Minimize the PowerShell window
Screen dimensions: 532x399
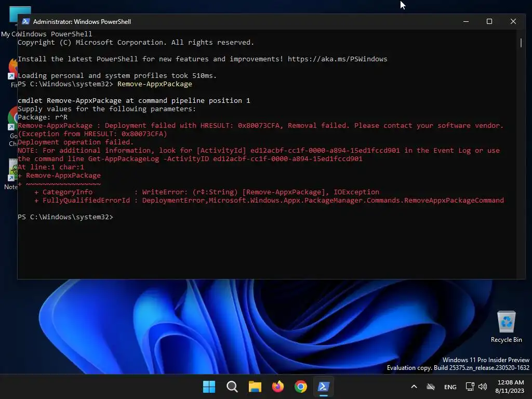tap(466, 21)
